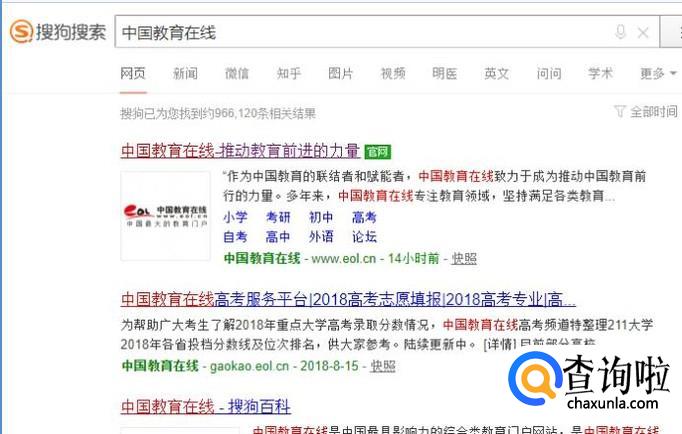Open the 考研 sublink
The image size is (682, 434).
coord(278,217)
